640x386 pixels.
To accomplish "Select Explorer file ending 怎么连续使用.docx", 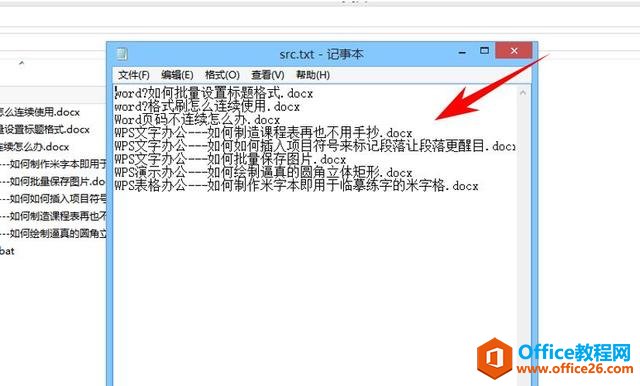I will [x=40, y=112].
